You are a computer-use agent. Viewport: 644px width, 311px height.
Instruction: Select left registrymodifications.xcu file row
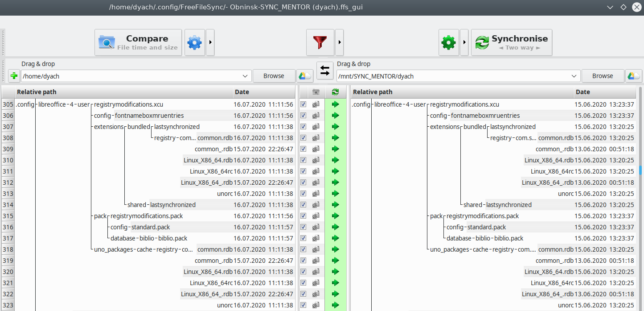[128, 104]
